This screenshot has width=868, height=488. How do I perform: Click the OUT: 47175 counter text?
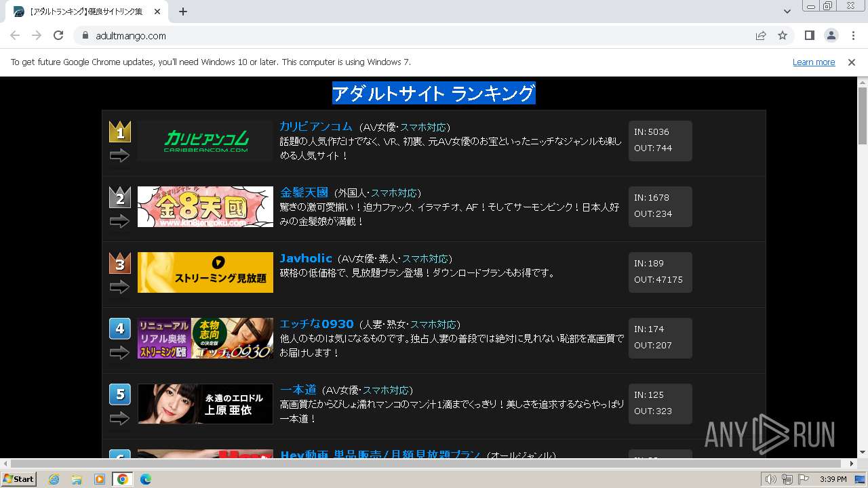[x=658, y=280]
